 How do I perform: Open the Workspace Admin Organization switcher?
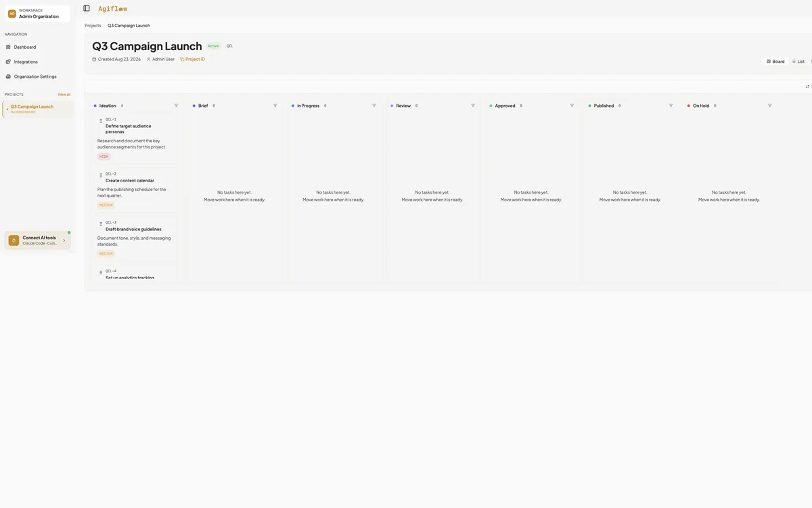pos(38,14)
